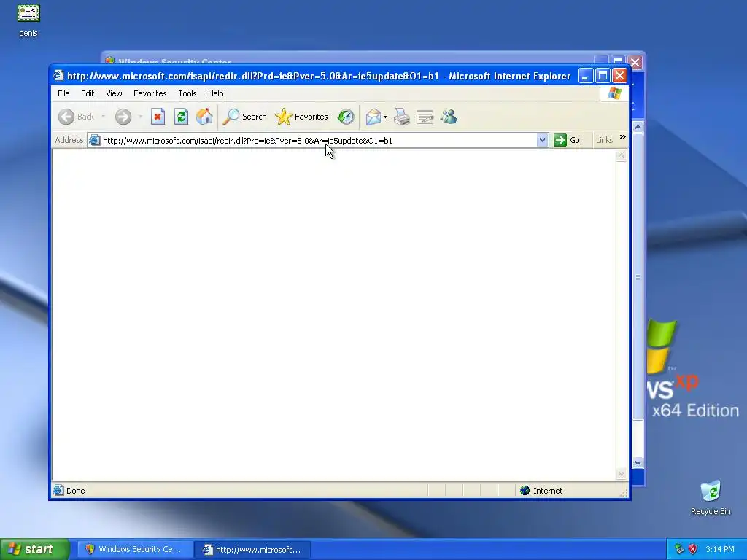This screenshot has height=560, width=747.
Task: Open the Tools menu
Action: coord(187,93)
